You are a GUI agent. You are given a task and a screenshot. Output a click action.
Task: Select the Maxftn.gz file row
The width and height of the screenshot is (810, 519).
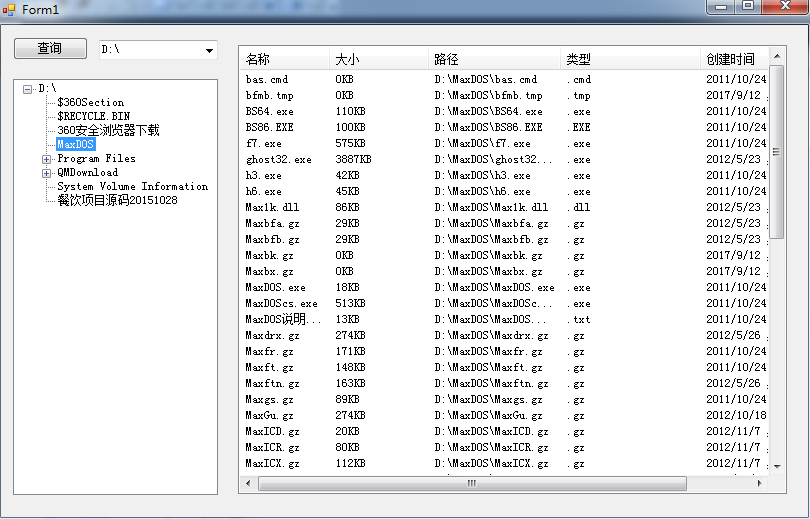click(x=504, y=384)
